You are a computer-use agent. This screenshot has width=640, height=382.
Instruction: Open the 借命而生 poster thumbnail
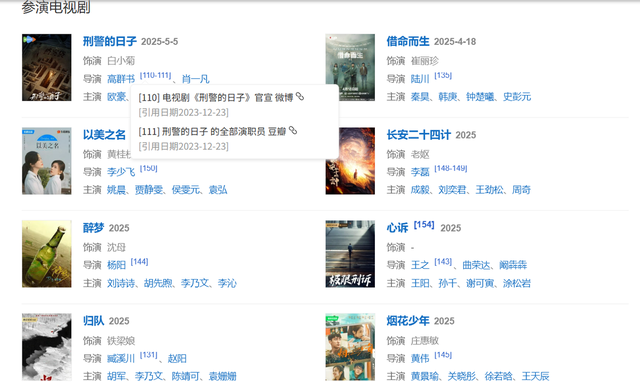point(350,67)
